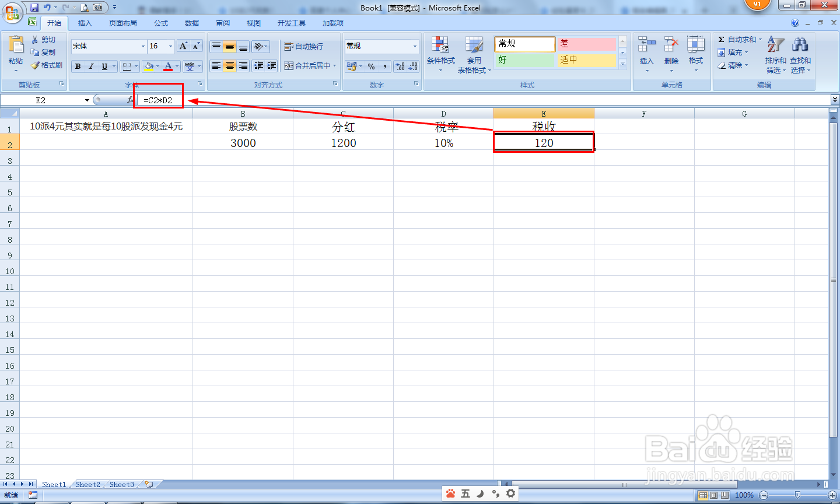This screenshot has height=504, width=840.
Task: Toggle align text left
Action: [216, 66]
